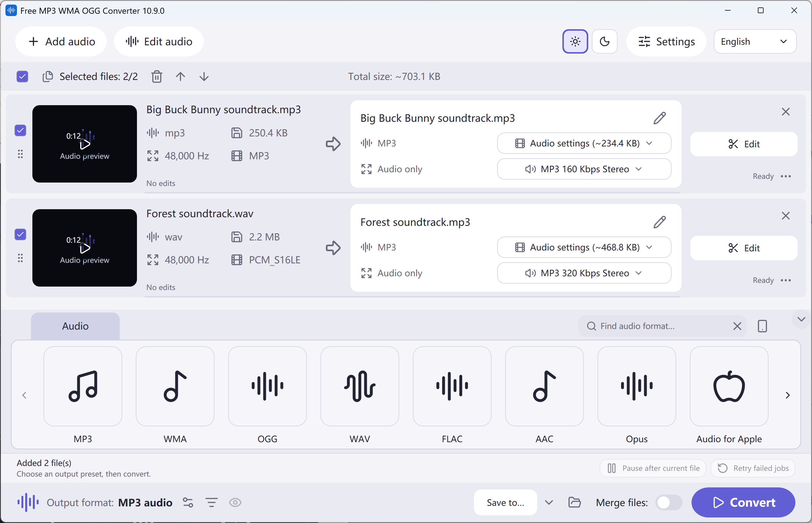Select the Audio tab
This screenshot has width=812, height=523.
tap(75, 326)
